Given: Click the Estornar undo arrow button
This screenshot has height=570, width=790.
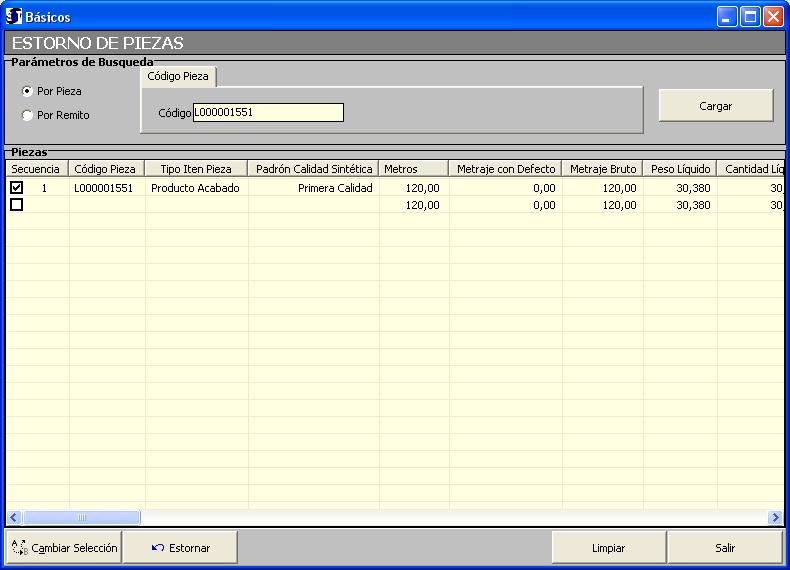Looking at the screenshot, I should pos(180,548).
